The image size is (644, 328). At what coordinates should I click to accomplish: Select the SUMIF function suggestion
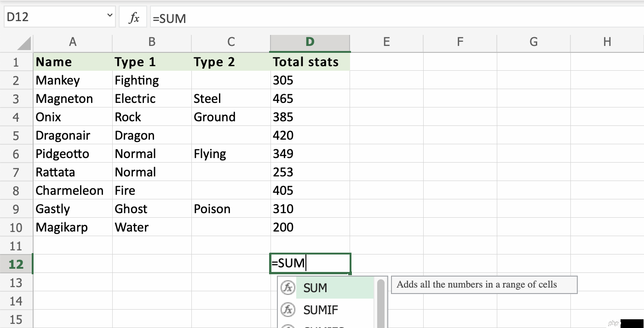335,310
